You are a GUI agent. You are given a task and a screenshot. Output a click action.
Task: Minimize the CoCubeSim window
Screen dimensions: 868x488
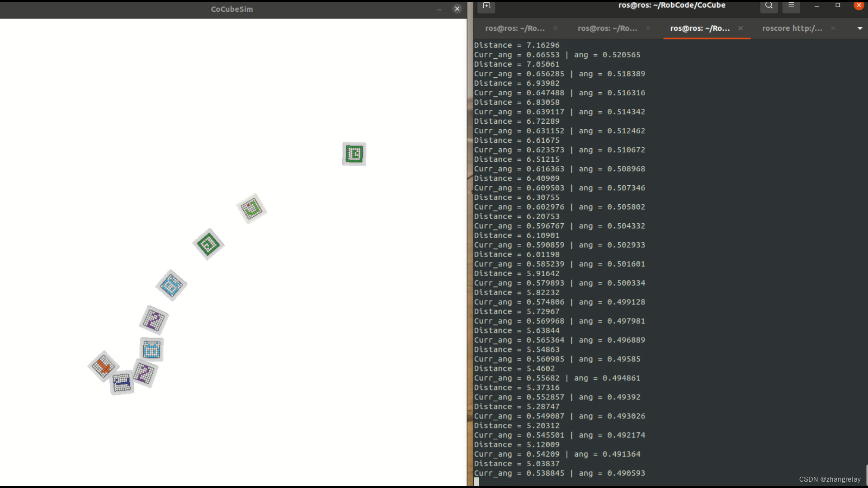coord(439,9)
